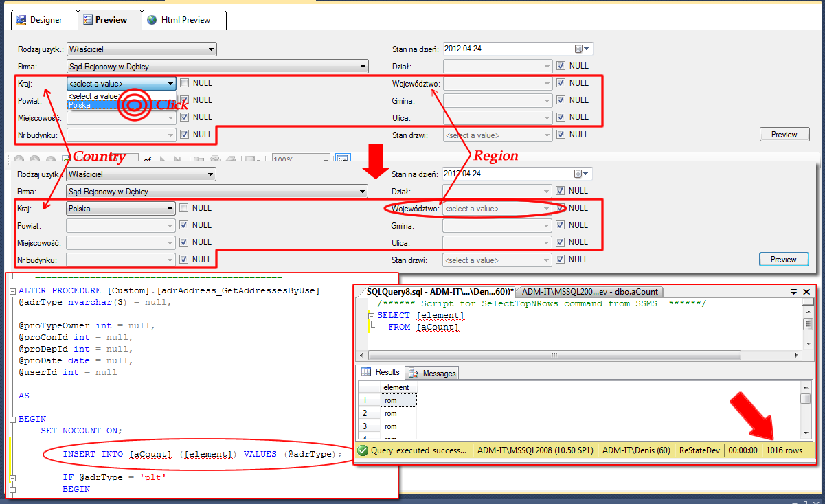Image resolution: width=825 pixels, height=504 pixels.
Task: Collapse the SELECT statement outline box
Action: [x=372, y=315]
